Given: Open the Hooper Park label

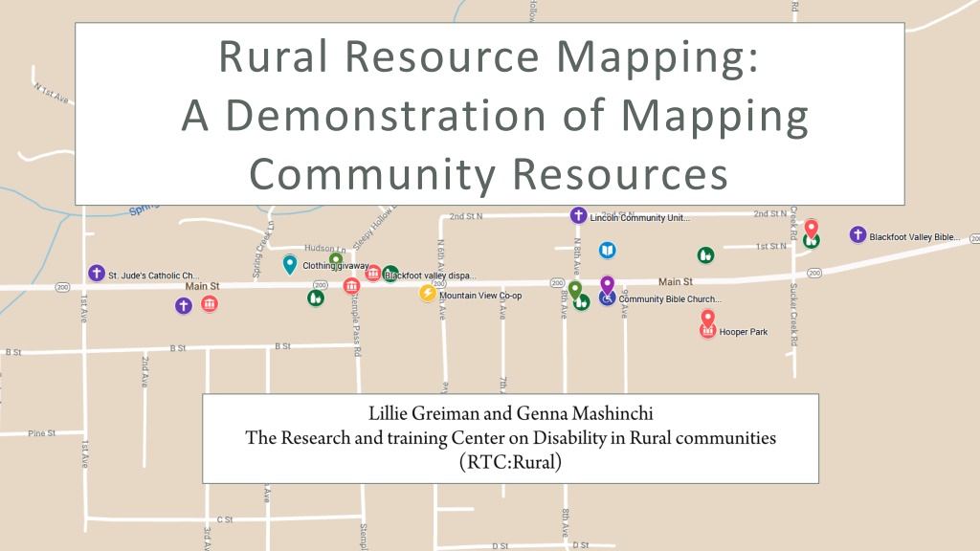Looking at the screenshot, I should (743, 332).
